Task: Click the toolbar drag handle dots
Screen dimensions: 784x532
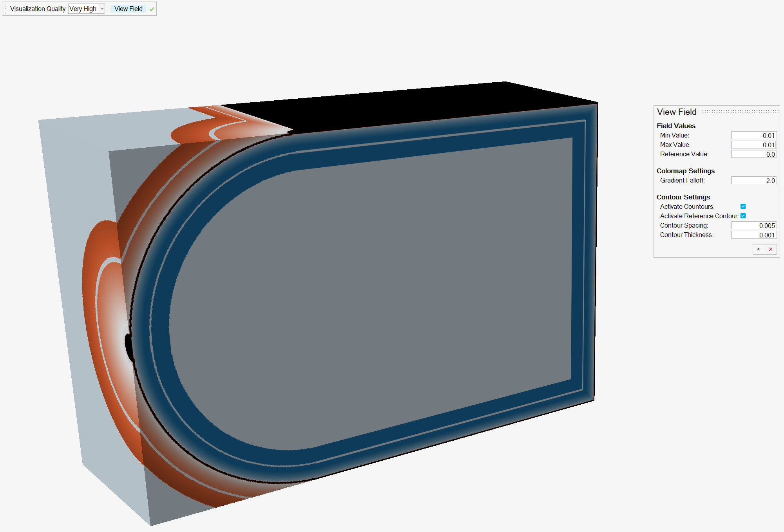Action: tap(5, 9)
